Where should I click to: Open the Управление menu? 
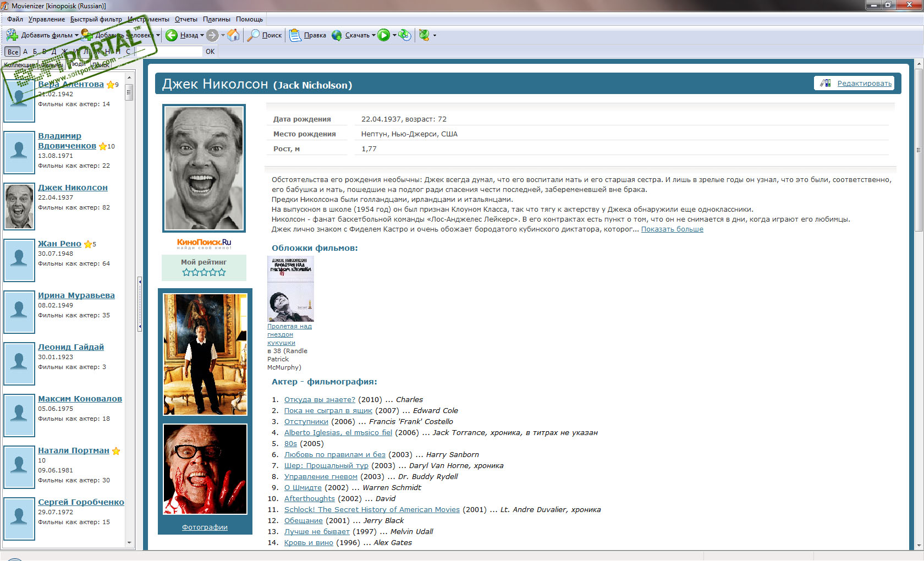coord(47,19)
